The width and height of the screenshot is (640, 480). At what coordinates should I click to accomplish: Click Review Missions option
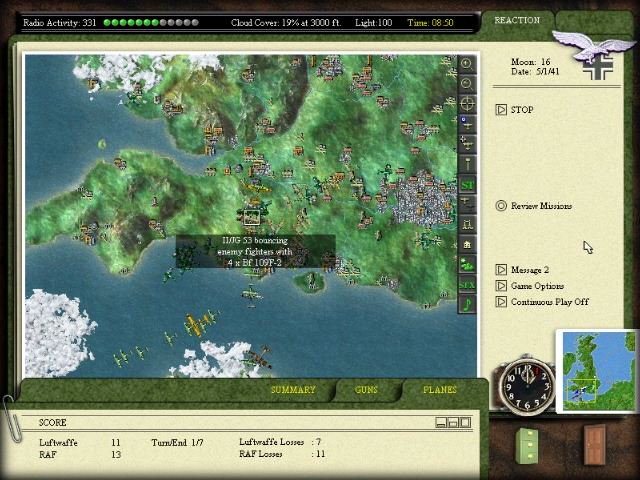click(541, 206)
